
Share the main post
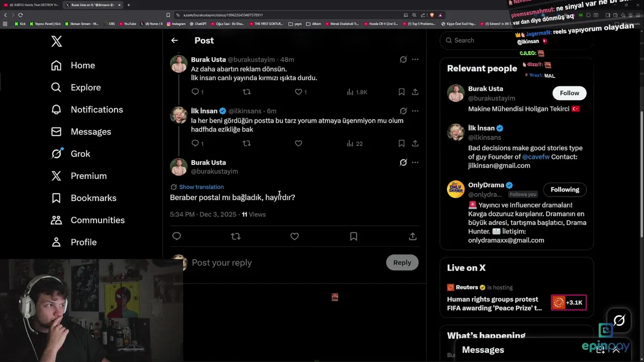pos(413,236)
